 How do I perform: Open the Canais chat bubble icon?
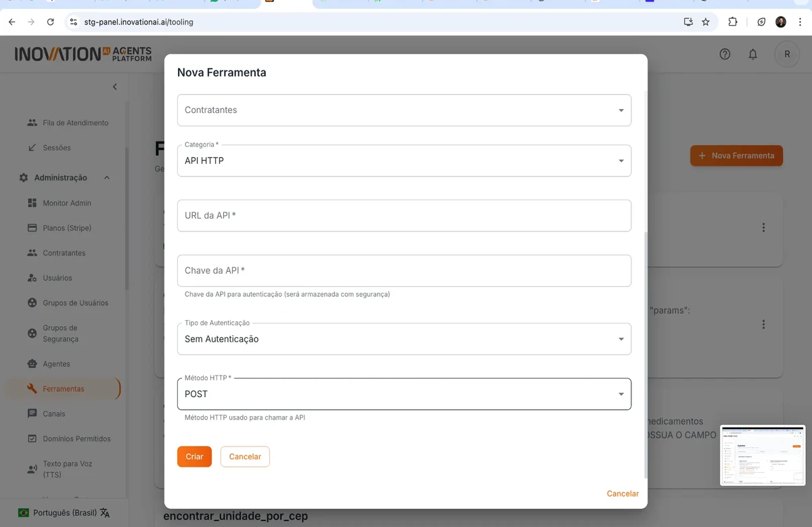pos(32,413)
